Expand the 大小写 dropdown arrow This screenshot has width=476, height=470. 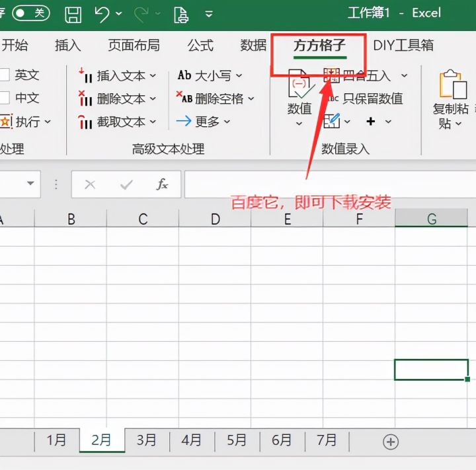[239, 75]
